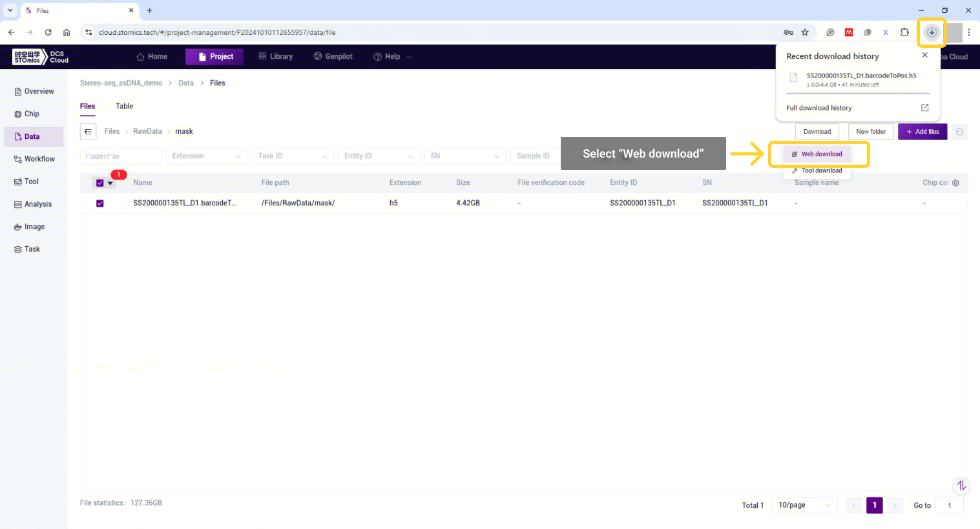Reload the page with the refresh icon
This screenshot has width=980, height=529.
click(x=48, y=32)
